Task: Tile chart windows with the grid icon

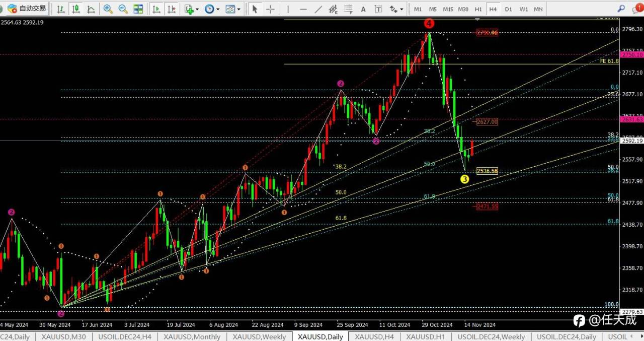Action: click(x=138, y=9)
